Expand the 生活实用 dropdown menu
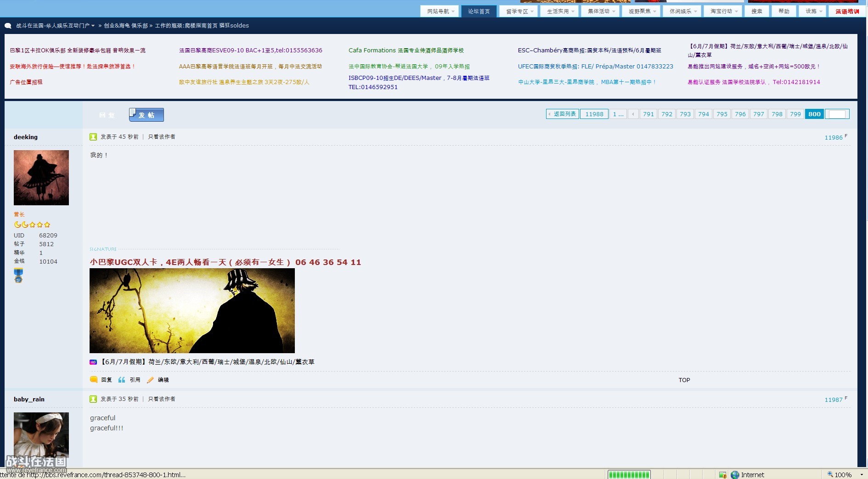 pos(559,11)
